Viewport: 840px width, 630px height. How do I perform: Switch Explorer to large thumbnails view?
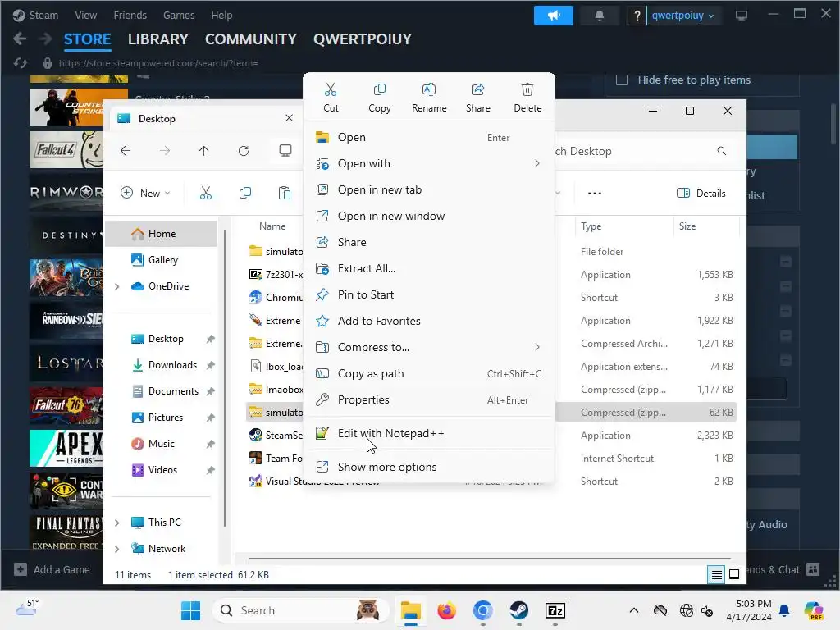(734, 574)
